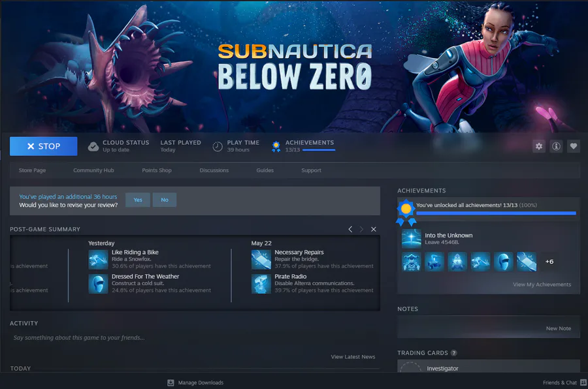The height and width of the screenshot is (389, 588).
Task: Click 'Into the Unknown' achievement title
Action: tap(448, 236)
